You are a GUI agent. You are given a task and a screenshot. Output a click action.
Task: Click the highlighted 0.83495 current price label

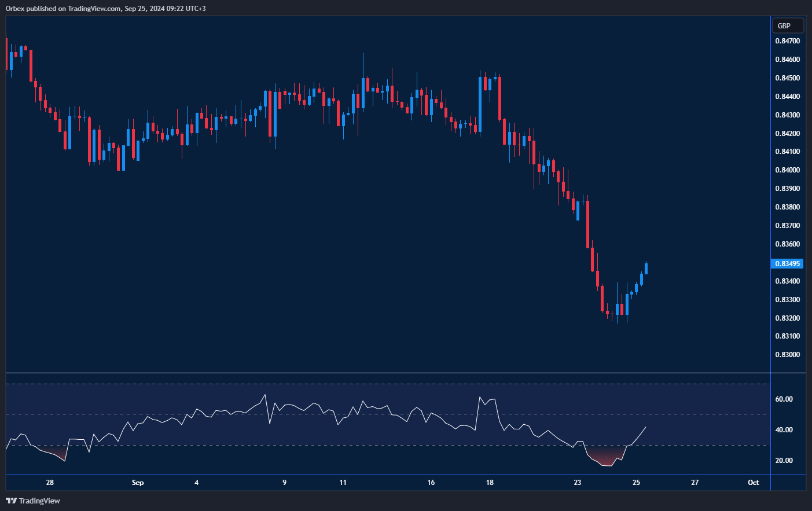(787, 264)
